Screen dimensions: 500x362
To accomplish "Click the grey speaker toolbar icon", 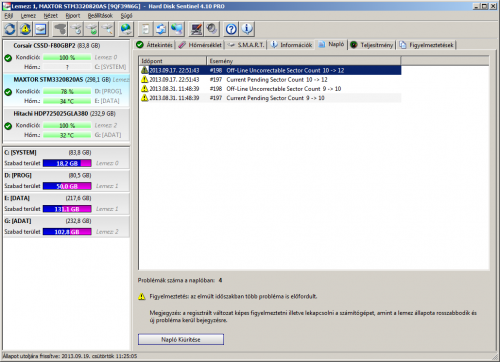I will (212, 29).
